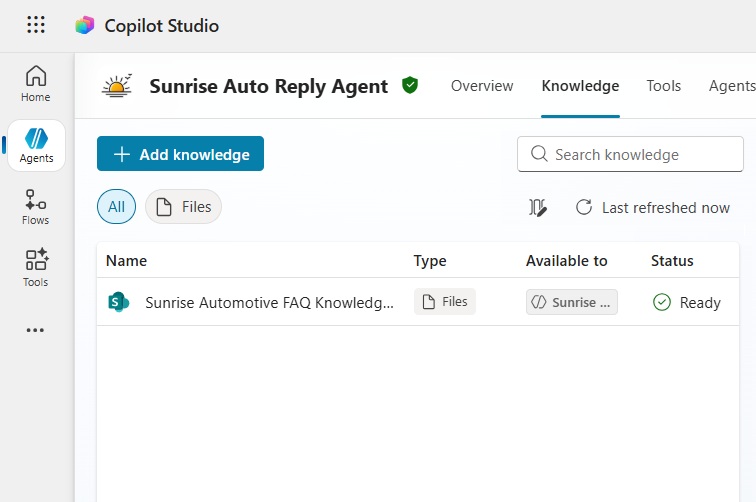Select the Knowledge tab
Viewport: 756px width, 502px height.
[580, 86]
